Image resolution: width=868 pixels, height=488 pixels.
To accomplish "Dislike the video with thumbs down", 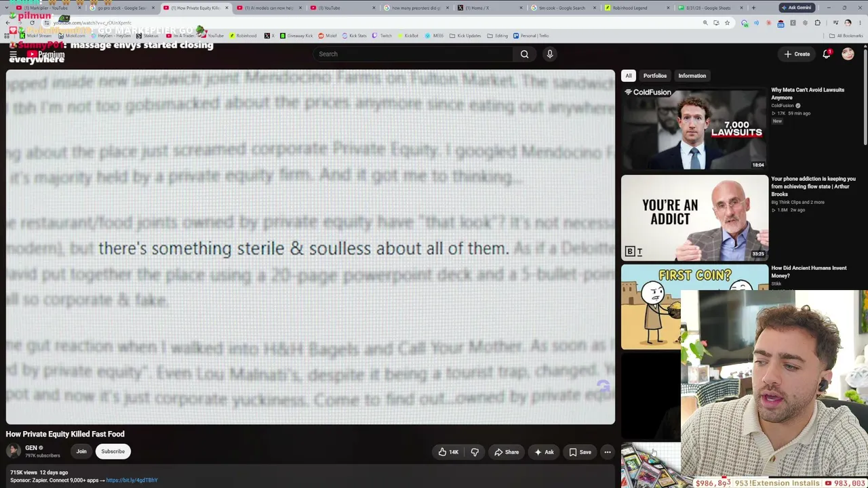I will (475, 452).
